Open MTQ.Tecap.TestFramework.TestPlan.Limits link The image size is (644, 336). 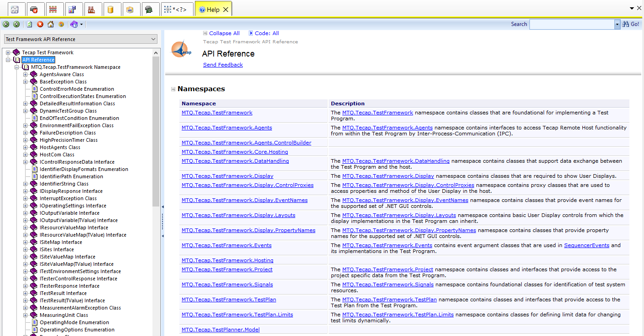(x=237, y=315)
